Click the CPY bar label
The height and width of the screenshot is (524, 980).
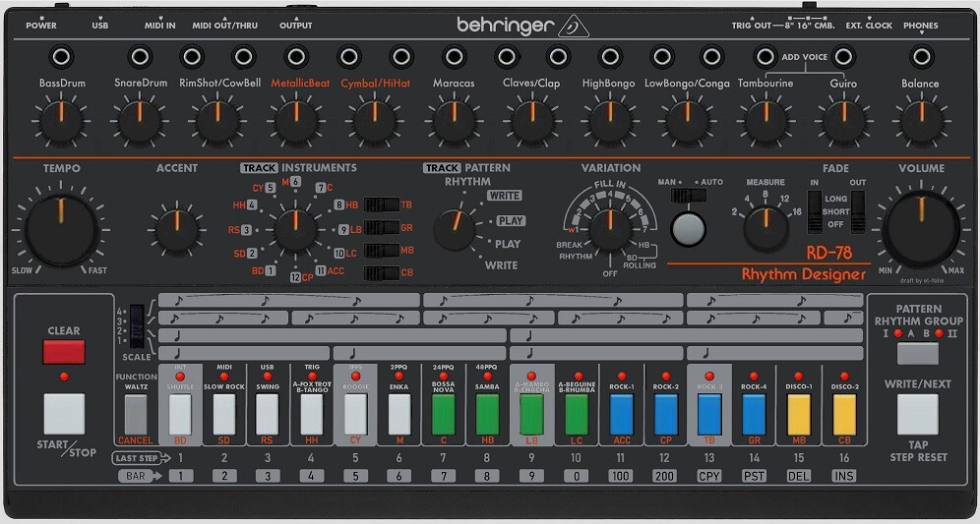[709, 476]
